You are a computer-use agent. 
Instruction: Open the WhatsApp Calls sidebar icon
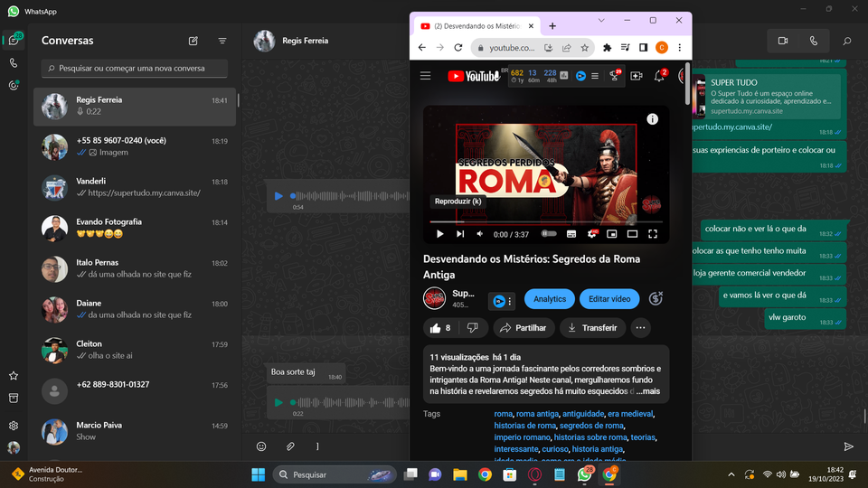tap(14, 63)
